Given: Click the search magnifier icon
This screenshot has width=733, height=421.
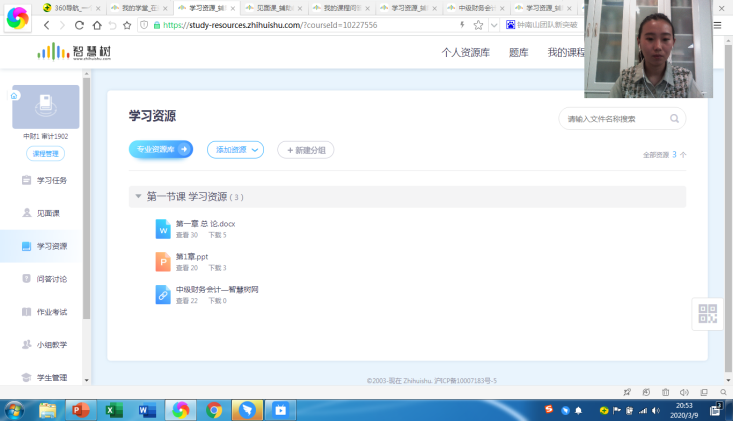Looking at the screenshot, I should [x=675, y=119].
